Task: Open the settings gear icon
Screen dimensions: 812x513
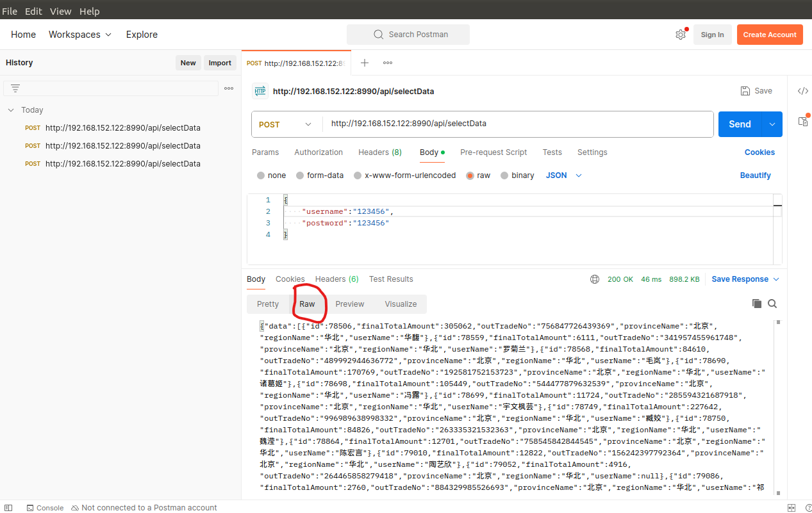Action: [x=681, y=35]
